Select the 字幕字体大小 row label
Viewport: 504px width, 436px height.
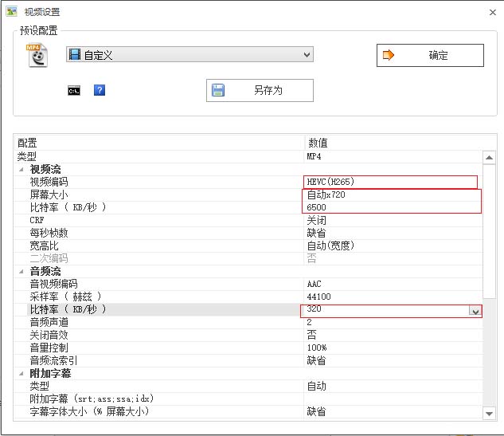[89, 411]
